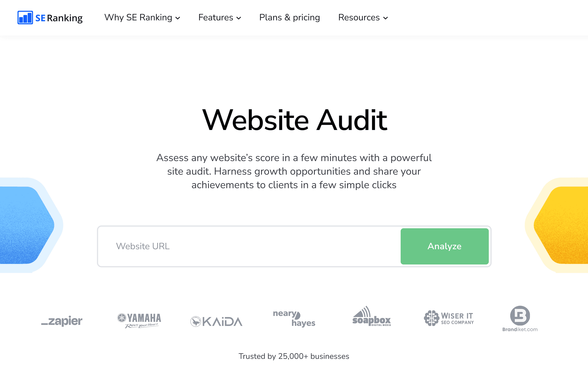Click the Zapier logo icon
588x392 pixels.
[x=62, y=320]
